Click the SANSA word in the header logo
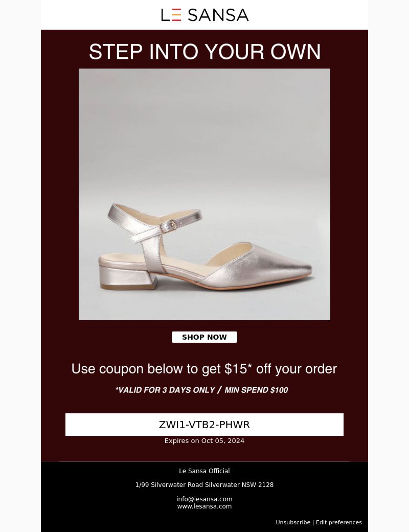The width and height of the screenshot is (409, 532). click(218, 15)
